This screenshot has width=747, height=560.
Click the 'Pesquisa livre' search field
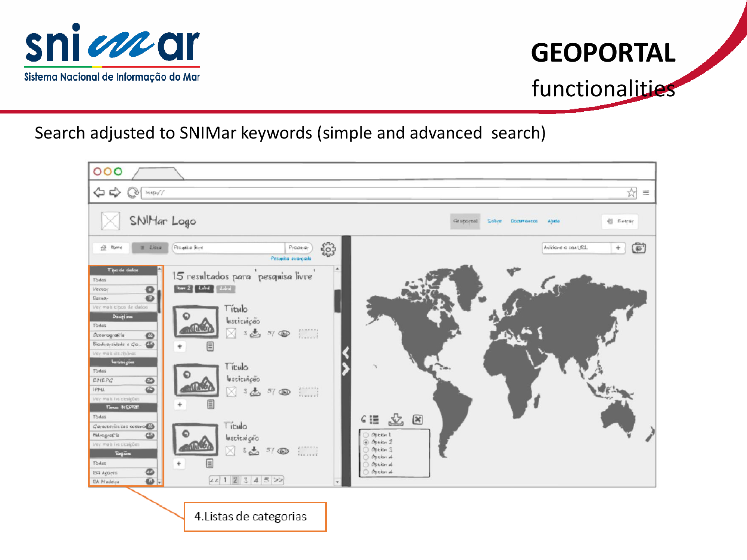click(228, 248)
